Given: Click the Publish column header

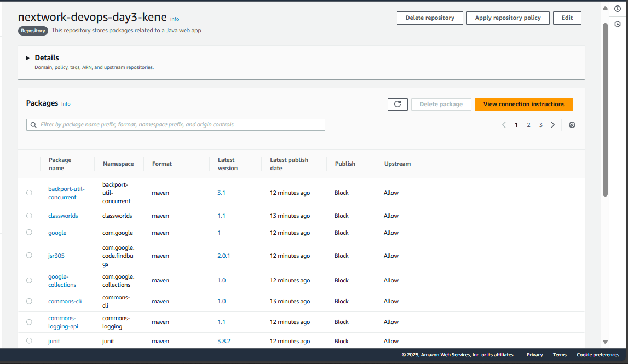Looking at the screenshot, I should coord(345,164).
